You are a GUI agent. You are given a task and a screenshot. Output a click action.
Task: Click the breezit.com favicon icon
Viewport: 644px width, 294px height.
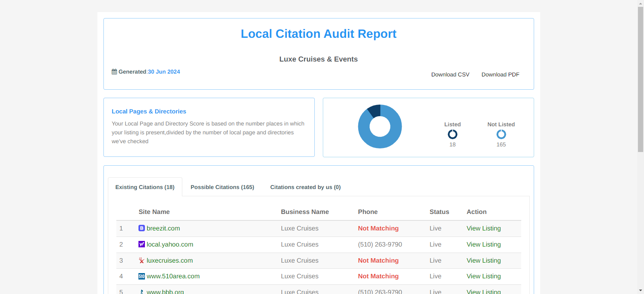(x=142, y=228)
